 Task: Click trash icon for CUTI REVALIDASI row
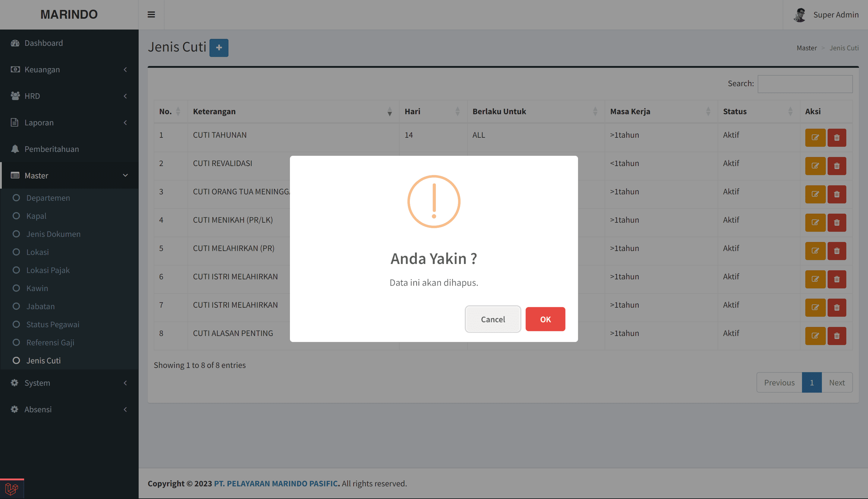pyautogui.click(x=836, y=166)
